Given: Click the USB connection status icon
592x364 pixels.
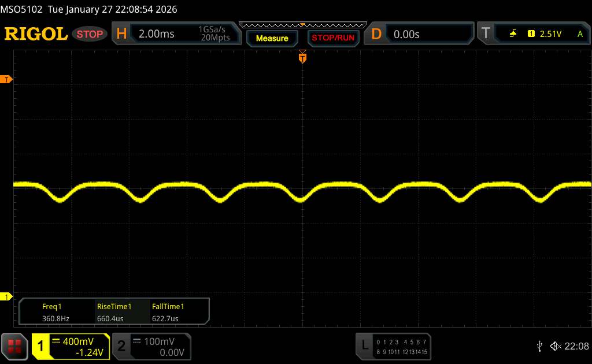Looking at the screenshot, I should tap(539, 346).
